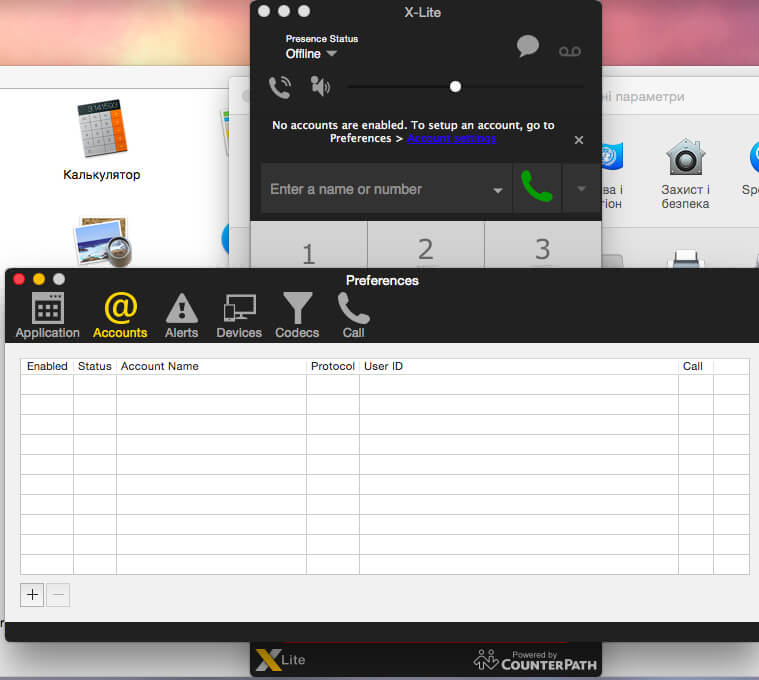The width and height of the screenshot is (759, 680).
Task: Toggle the speakerphone icon
Action: [320, 86]
